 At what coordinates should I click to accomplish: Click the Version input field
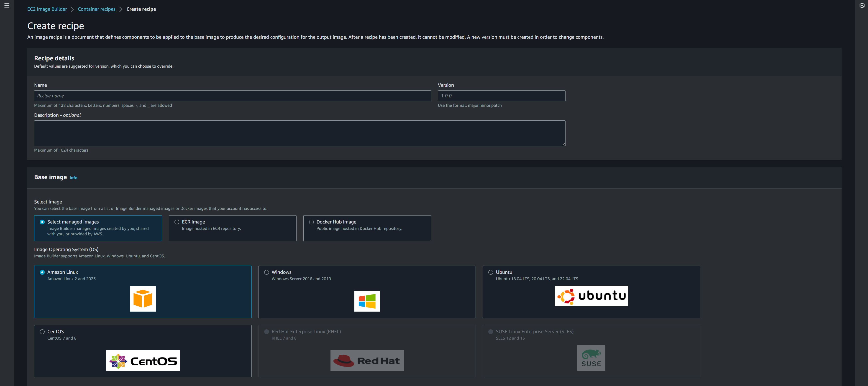click(x=501, y=96)
